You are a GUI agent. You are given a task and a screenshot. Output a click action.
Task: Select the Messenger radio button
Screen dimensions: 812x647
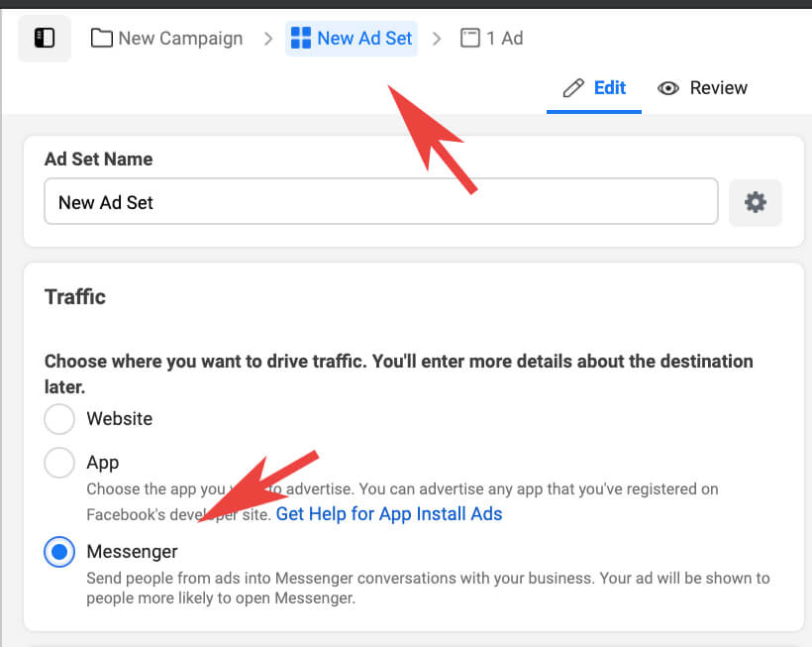pyautogui.click(x=59, y=552)
